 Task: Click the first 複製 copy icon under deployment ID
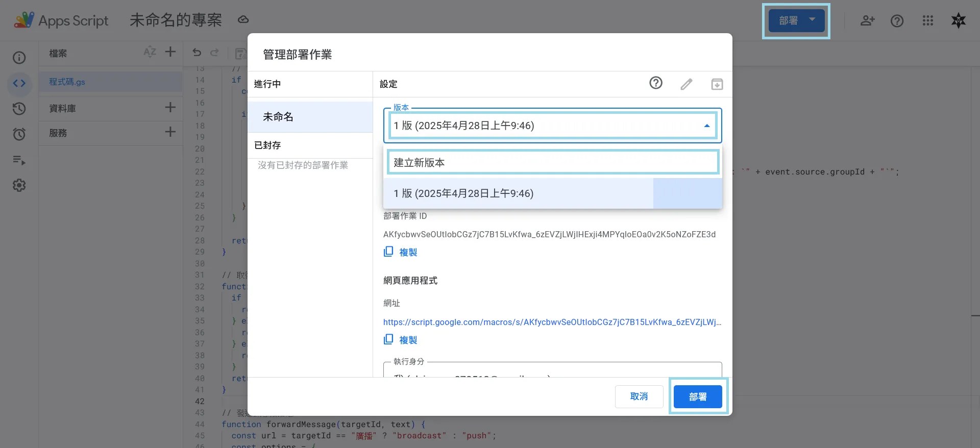click(x=389, y=252)
